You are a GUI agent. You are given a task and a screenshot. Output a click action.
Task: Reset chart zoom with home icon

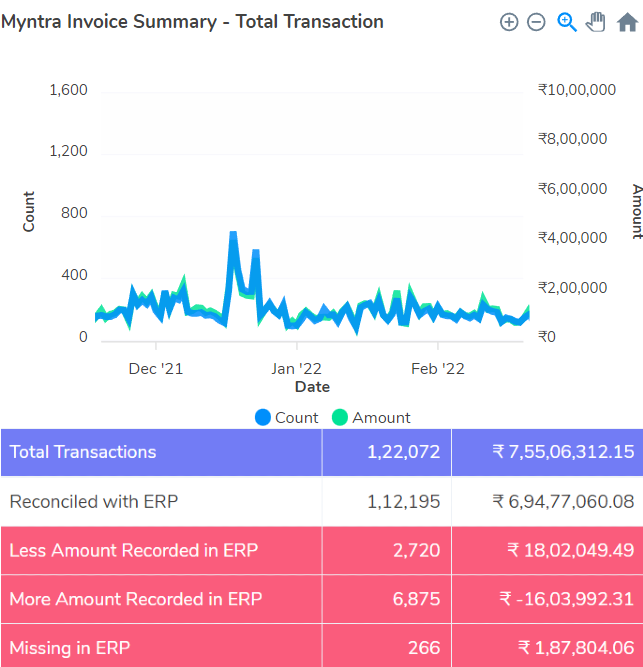tap(627, 22)
